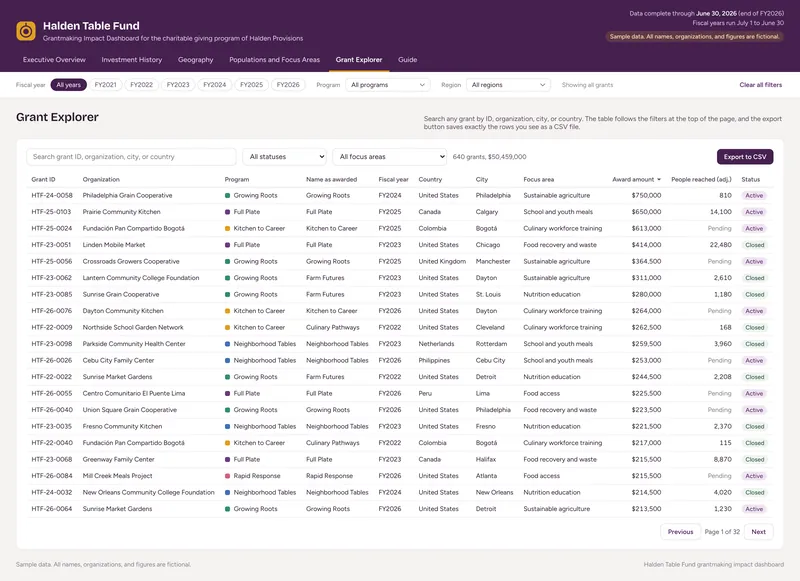Click the 14,100 people reached value
Image resolution: width=800 pixels, height=581 pixels.
pos(720,212)
